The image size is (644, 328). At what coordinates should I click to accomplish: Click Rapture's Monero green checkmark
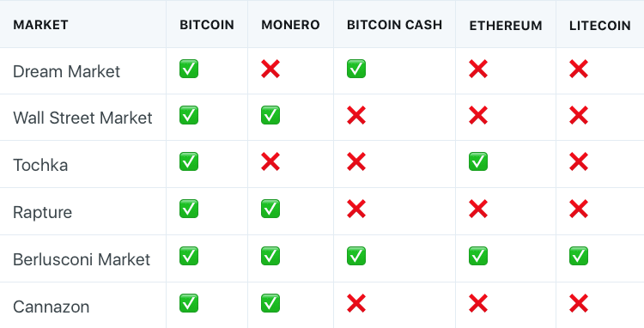pos(270,209)
